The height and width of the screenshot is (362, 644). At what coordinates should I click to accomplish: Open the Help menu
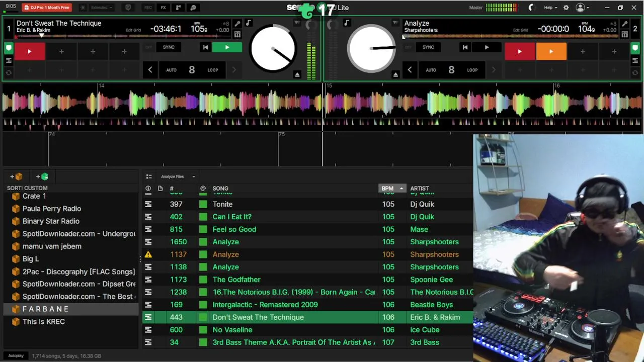[550, 8]
